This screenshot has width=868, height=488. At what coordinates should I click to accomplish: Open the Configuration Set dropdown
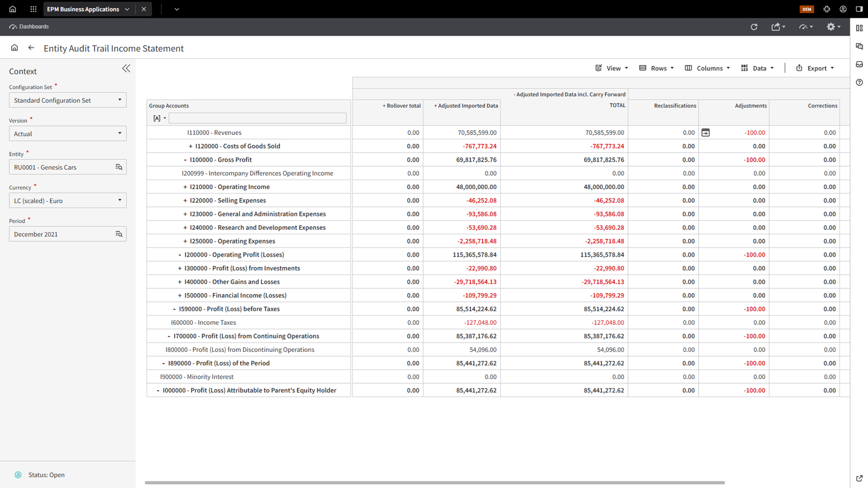pos(68,100)
